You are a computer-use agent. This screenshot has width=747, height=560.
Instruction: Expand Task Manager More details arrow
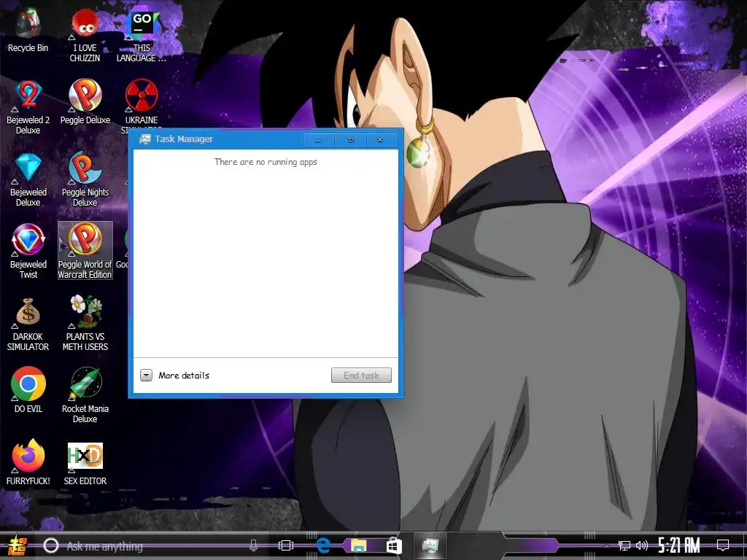click(146, 376)
